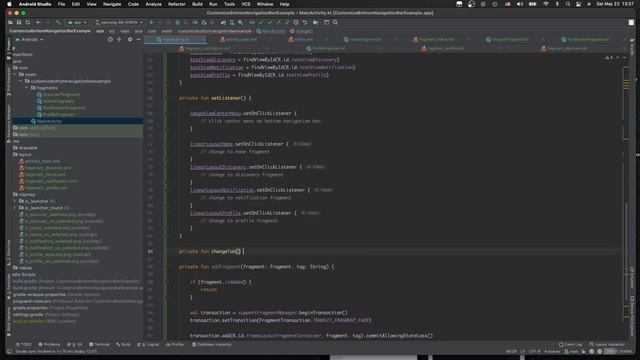
Task: Open the Project panel settings gear
Action: coord(130,40)
